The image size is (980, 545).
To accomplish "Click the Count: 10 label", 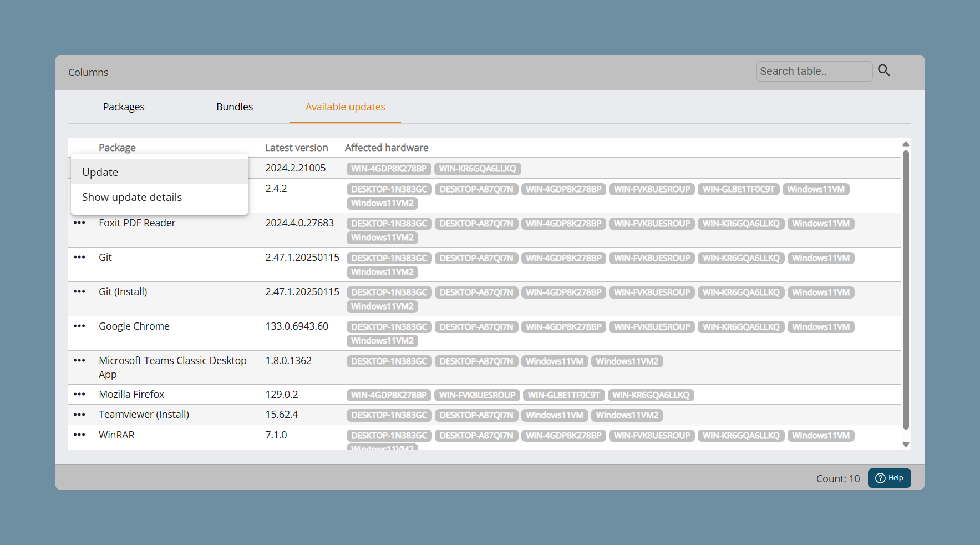I will [838, 478].
